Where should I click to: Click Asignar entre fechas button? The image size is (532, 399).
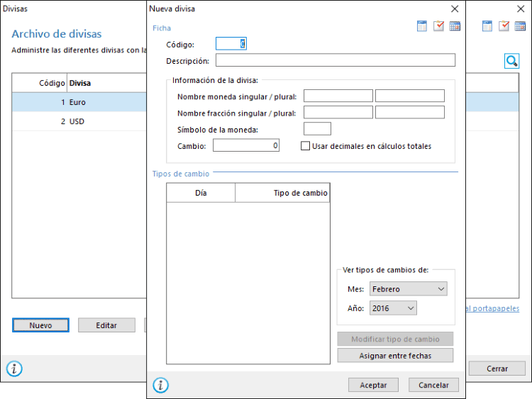(395, 355)
